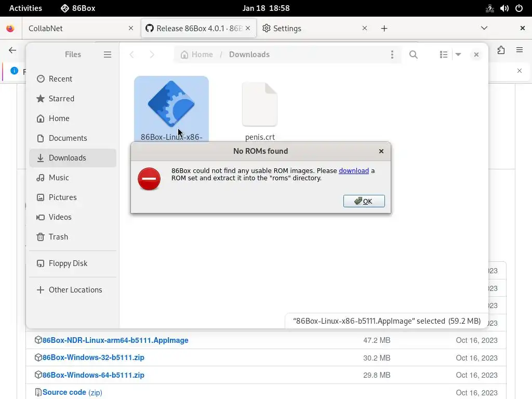The image size is (532, 399).
Task: Dismiss the browser notification bar
Action: 519,71
